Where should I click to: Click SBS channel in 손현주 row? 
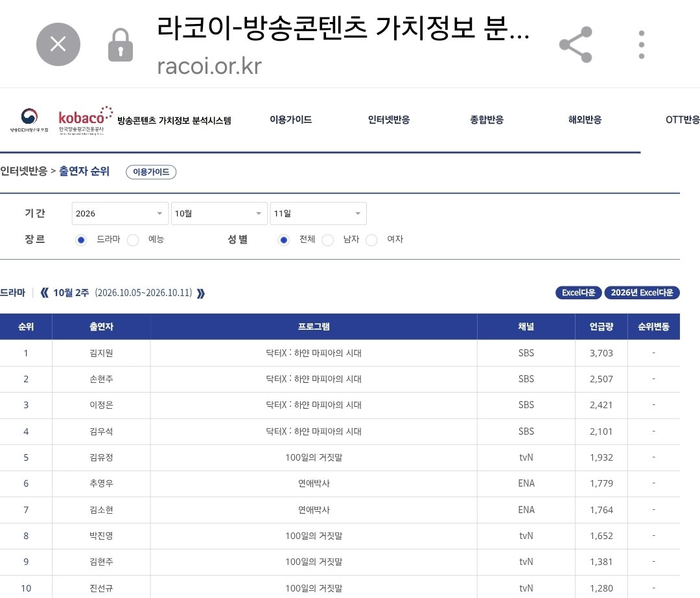tap(526, 379)
